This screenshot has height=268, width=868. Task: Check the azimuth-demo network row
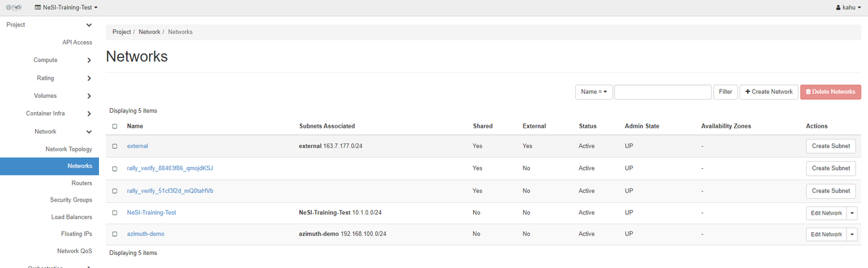[115, 234]
